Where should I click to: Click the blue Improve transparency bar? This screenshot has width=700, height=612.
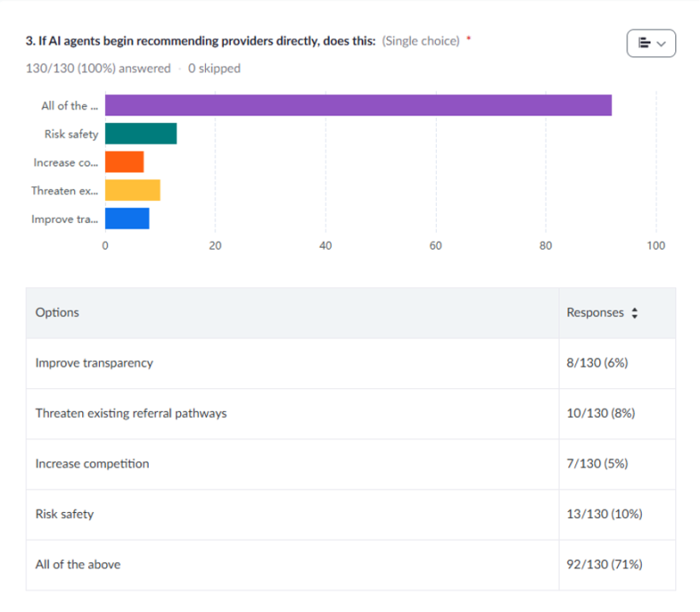(126, 218)
